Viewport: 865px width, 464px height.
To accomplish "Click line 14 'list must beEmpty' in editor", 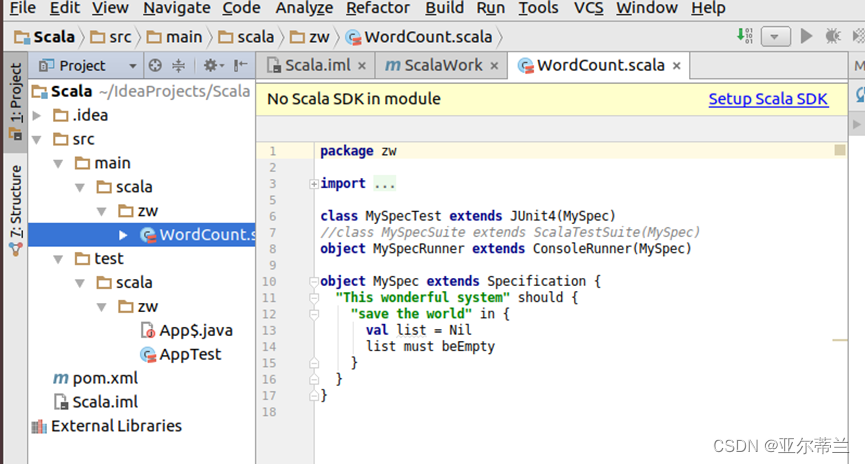I will pyautogui.click(x=430, y=346).
